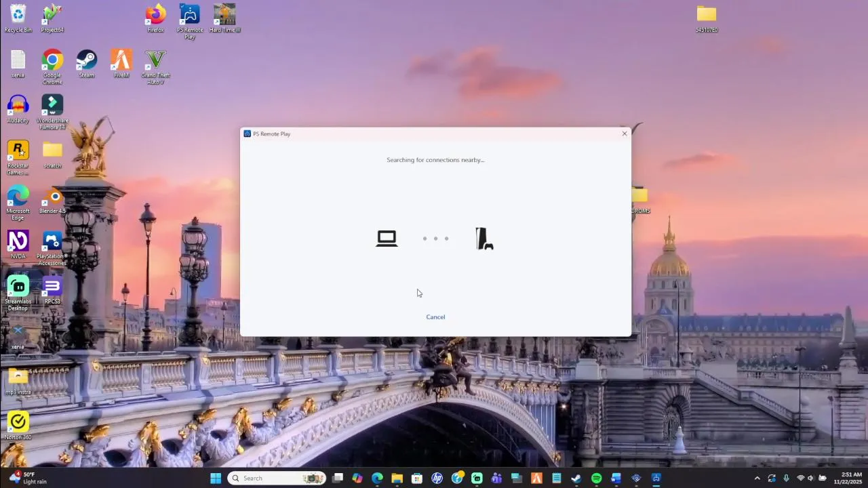
Task: Click the PS Remote Play title bar text
Action: pyautogui.click(x=271, y=134)
